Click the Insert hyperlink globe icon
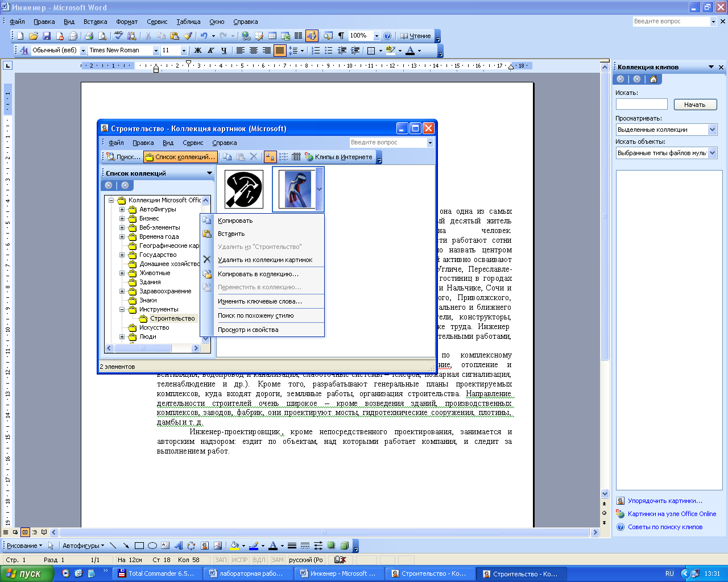 point(246,36)
